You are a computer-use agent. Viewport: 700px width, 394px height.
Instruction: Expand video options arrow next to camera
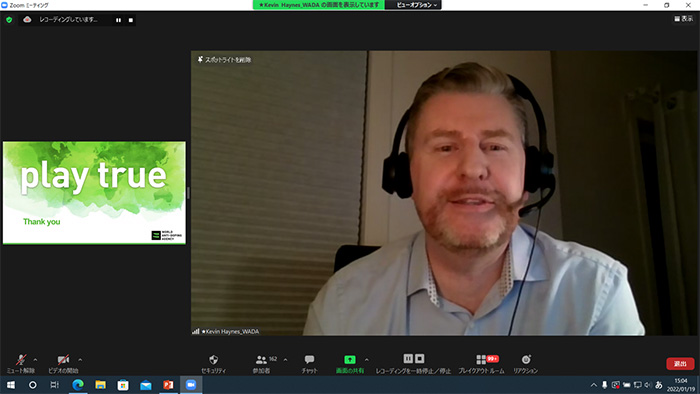point(80,360)
